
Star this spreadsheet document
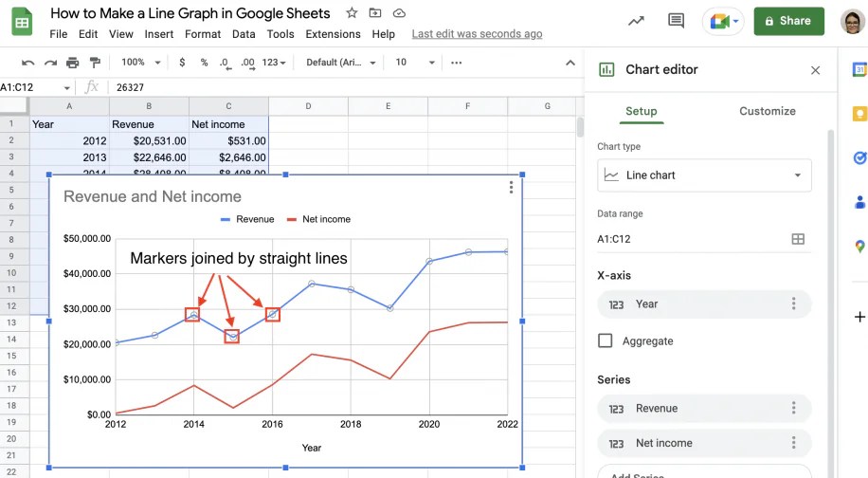[352, 13]
